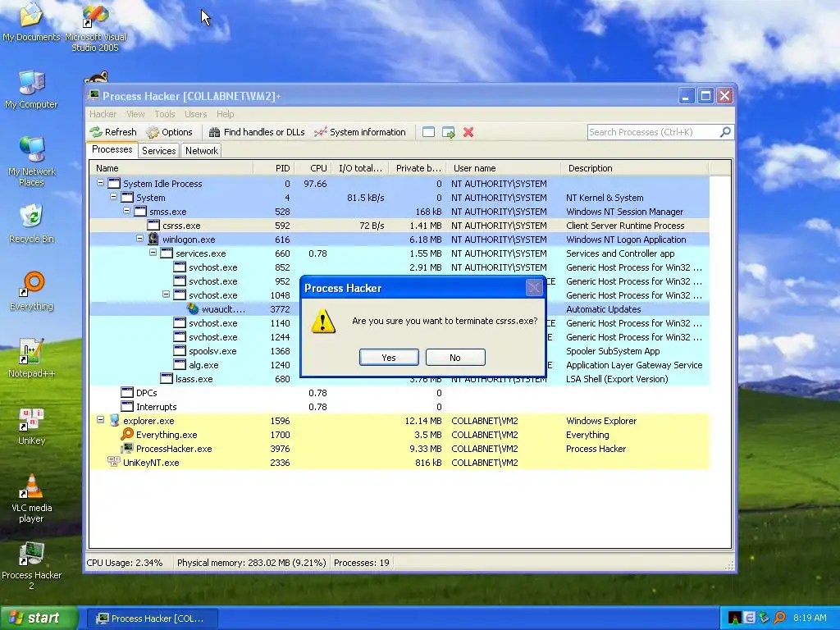Select My Computer desktop icon

31,89
